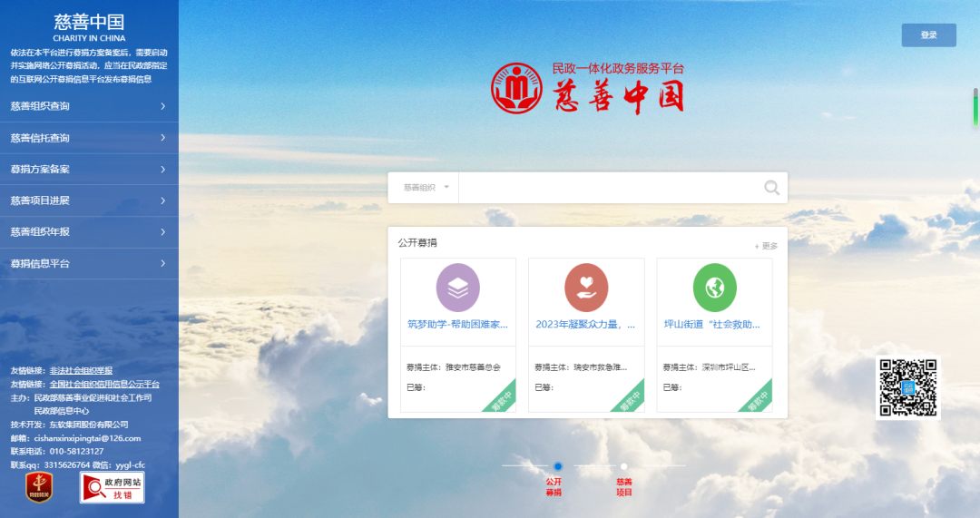Open the 筑梦助学-帮助困难家... project link

coord(457,324)
